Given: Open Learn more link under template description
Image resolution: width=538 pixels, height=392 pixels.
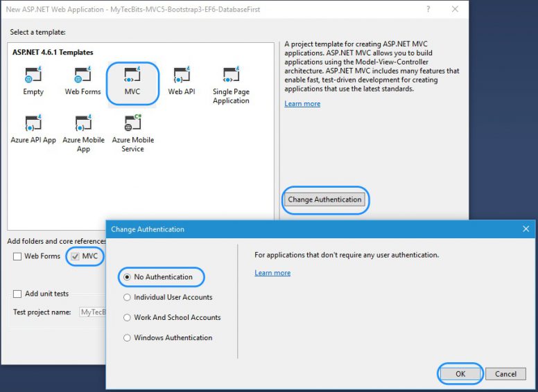Looking at the screenshot, I should click(302, 103).
